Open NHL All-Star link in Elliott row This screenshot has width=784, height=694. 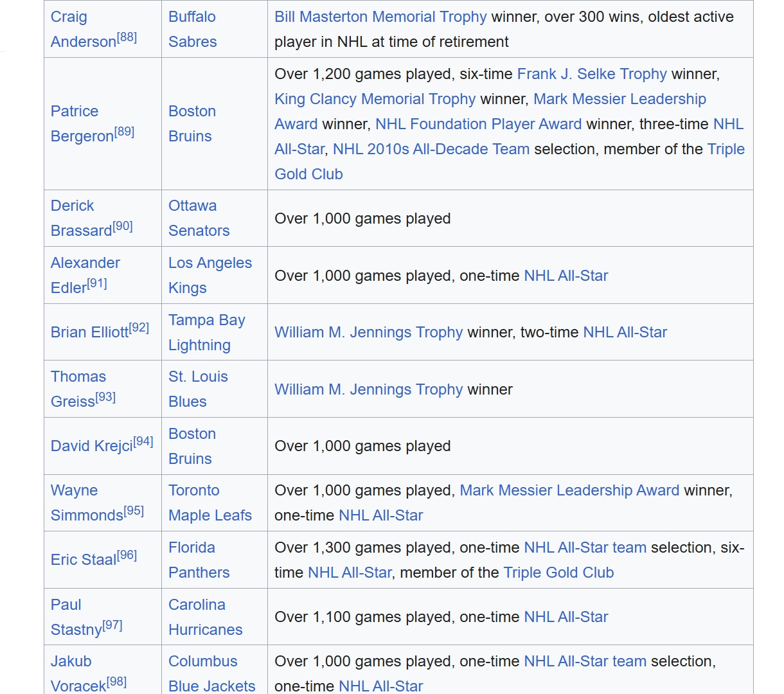click(625, 332)
